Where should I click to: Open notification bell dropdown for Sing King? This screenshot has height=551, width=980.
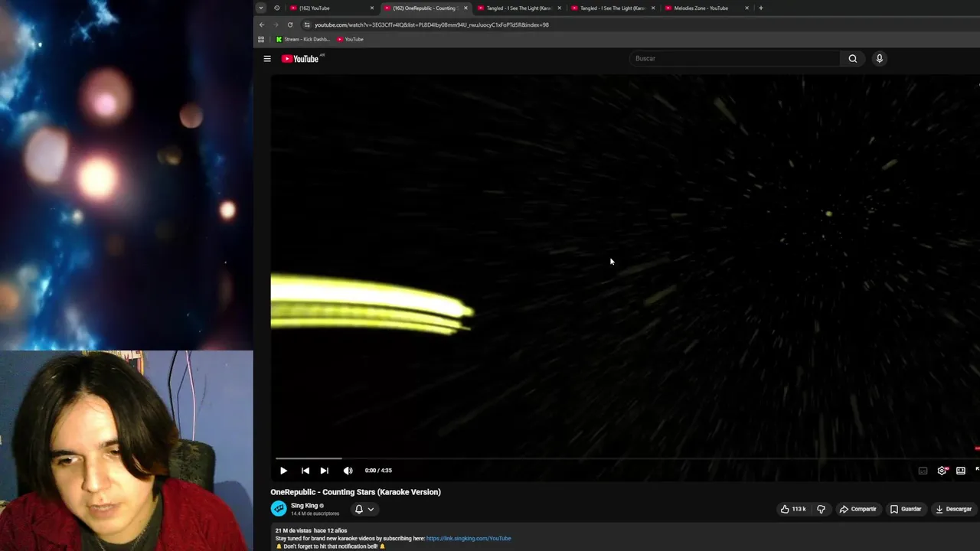(x=364, y=509)
